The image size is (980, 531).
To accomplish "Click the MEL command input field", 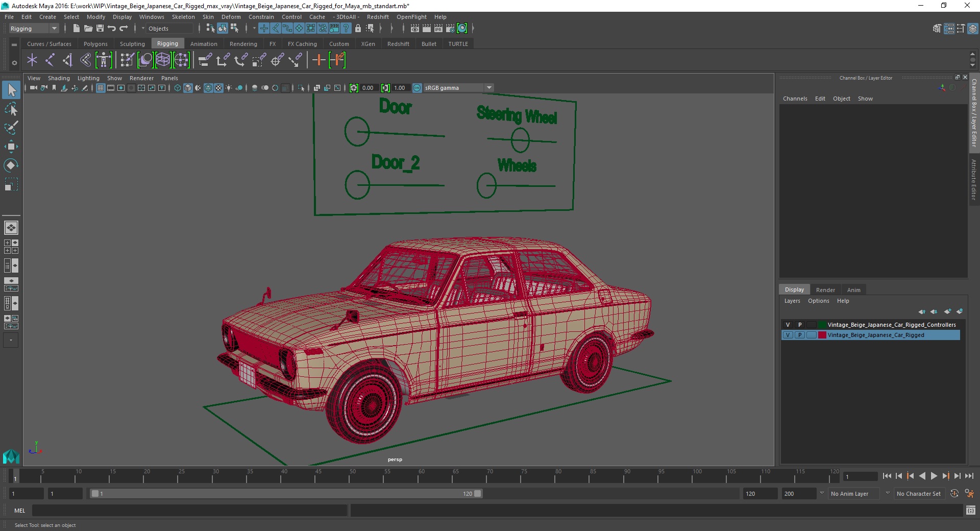I will (x=189, y=510).
